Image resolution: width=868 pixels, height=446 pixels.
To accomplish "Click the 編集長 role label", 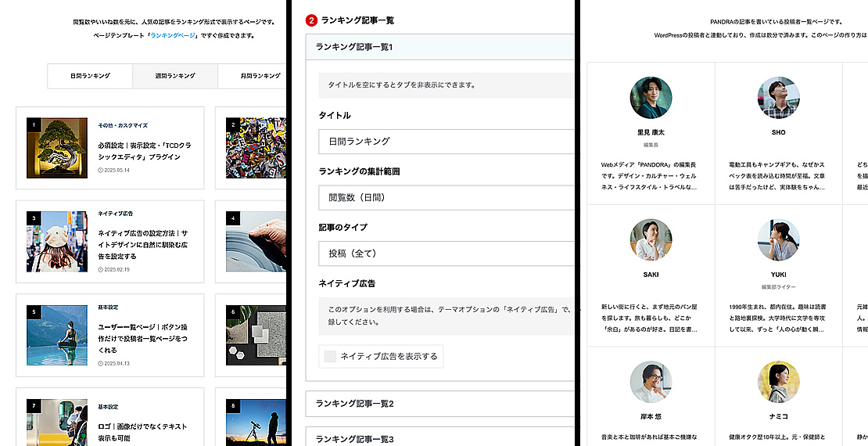I will [x=651, y=146].
